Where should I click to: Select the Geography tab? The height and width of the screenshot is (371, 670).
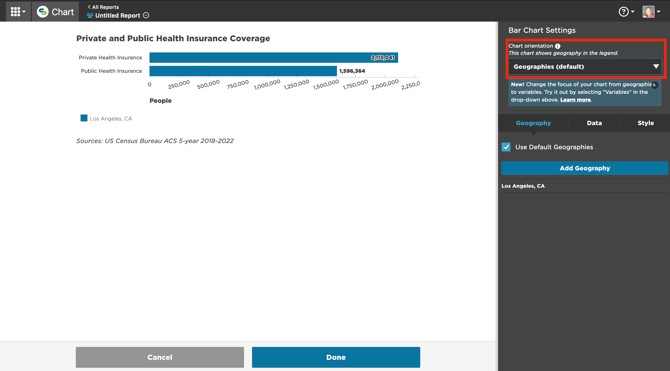click(533, 123)
